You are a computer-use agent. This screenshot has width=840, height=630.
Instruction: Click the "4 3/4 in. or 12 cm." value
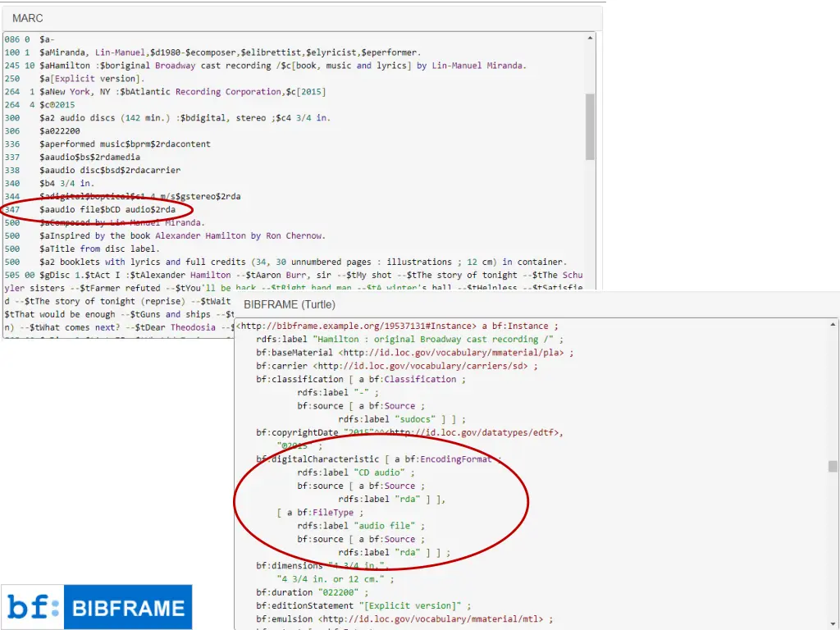[x=331, y=579]
